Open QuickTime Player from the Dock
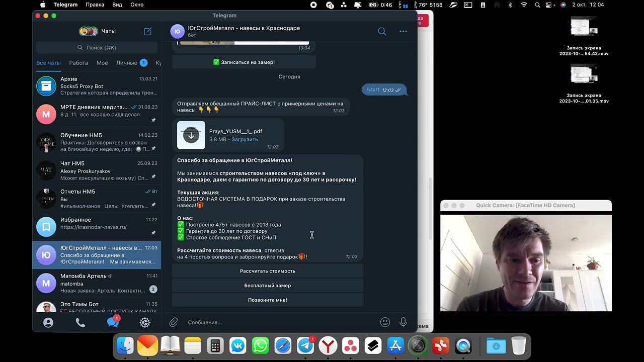The width and height of the screenshot is (644, 362). click(463, 346)
